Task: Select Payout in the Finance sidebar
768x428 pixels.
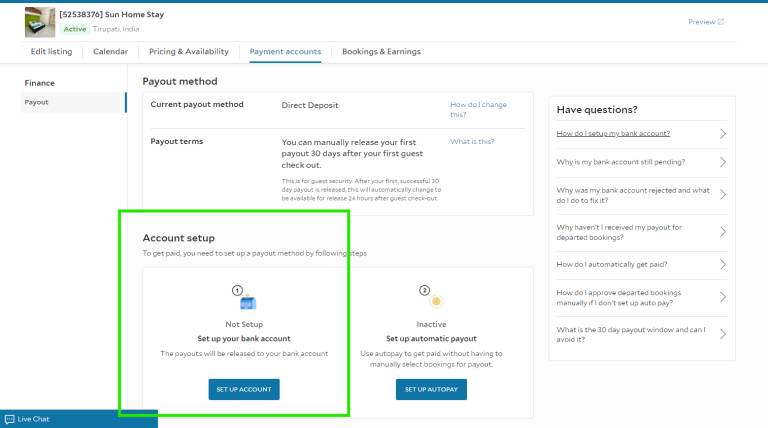Action: (73, 102)
